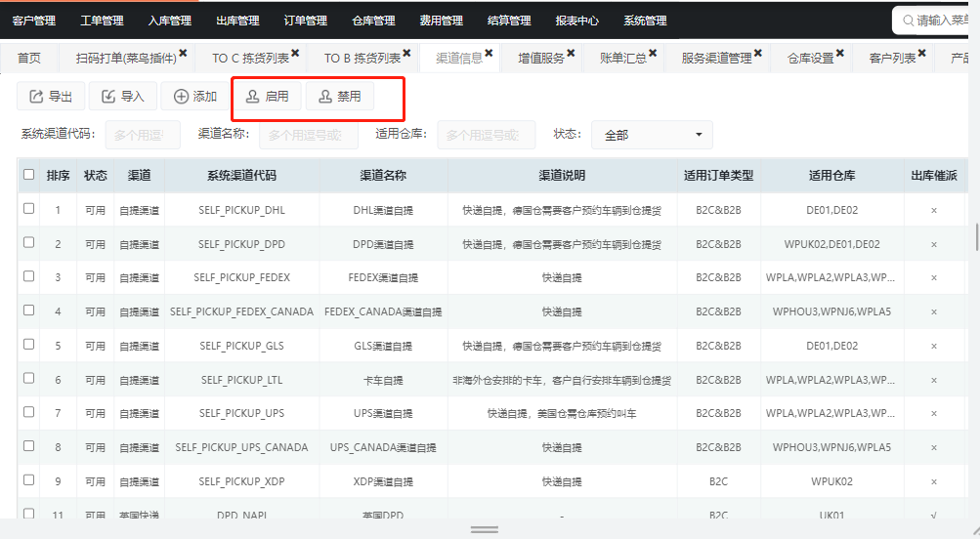Screen dimensions: 980x539
Task: Check the SELF_PICKUP_FEDEX row checkbox
Action: (x=28, y=275)
